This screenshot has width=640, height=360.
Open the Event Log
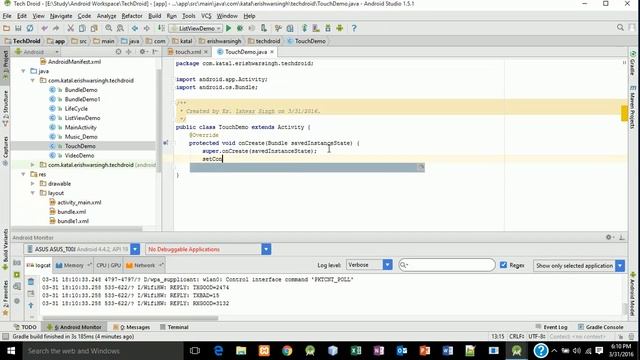551,327
